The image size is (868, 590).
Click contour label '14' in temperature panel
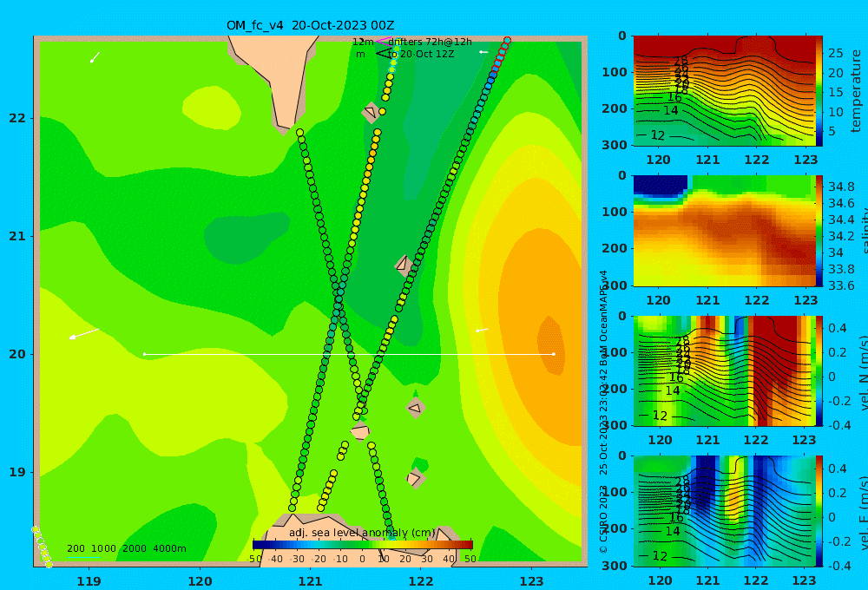point(671,110)
